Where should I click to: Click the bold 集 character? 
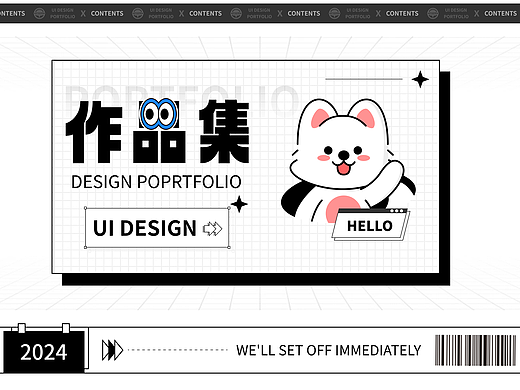(x=224, y=131)
